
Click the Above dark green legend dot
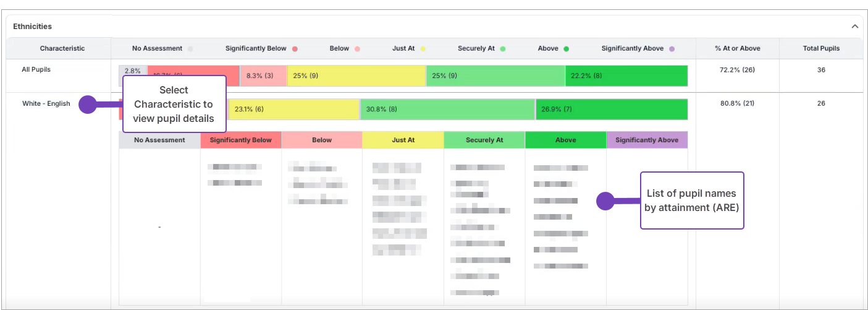566,49
